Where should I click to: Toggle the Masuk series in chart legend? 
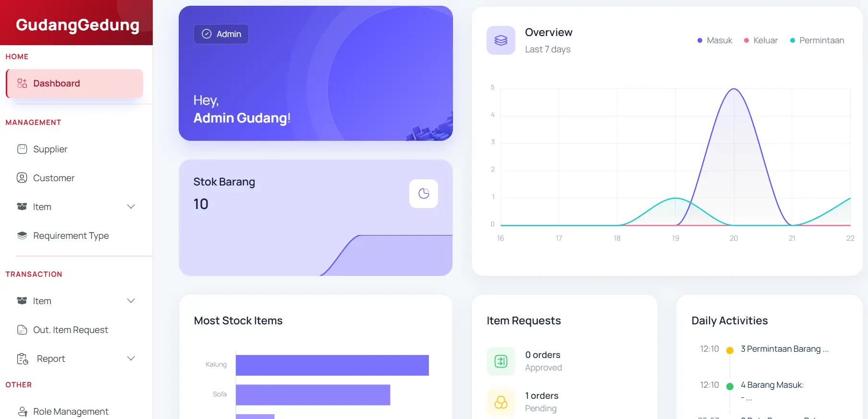pyautogui.click(x=715, y=40)
